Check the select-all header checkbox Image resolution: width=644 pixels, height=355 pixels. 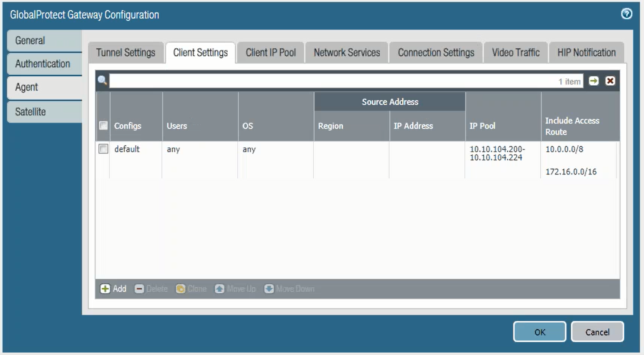click(103, 126)
